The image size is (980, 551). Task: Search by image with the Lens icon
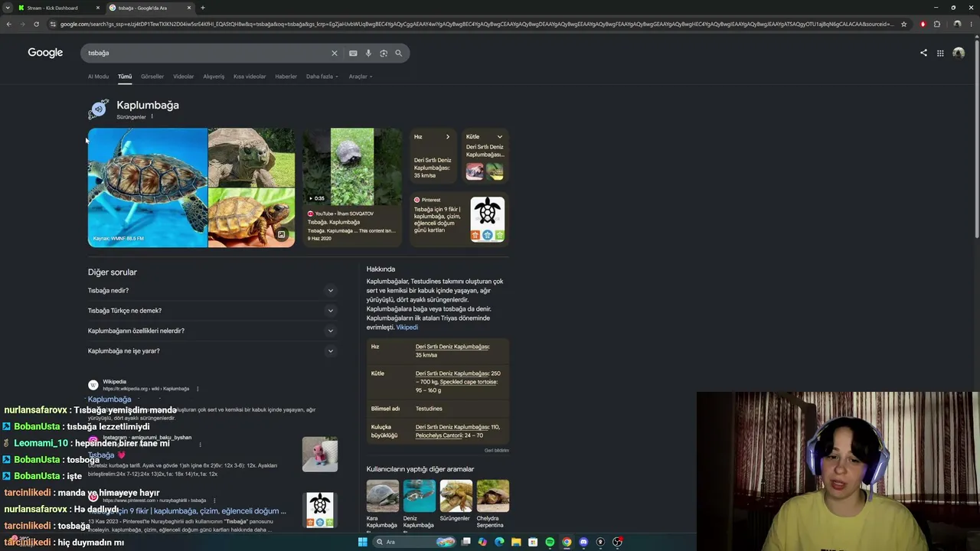click(x=384, y=53)
